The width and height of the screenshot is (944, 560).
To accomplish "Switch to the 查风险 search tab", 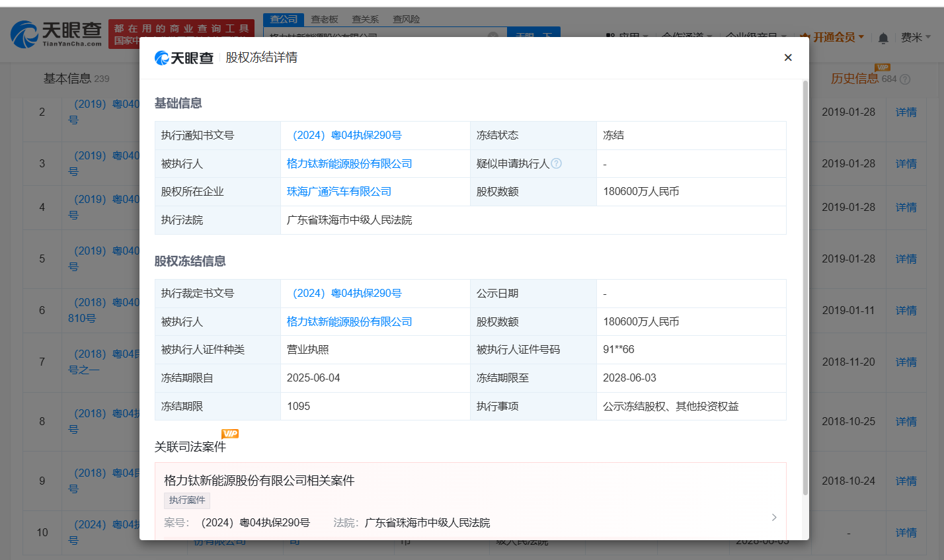I will 407,20.
